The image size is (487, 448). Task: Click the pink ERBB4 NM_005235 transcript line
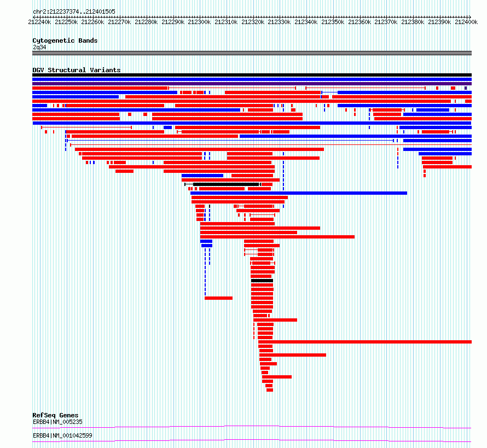click(x=252, y=427)
